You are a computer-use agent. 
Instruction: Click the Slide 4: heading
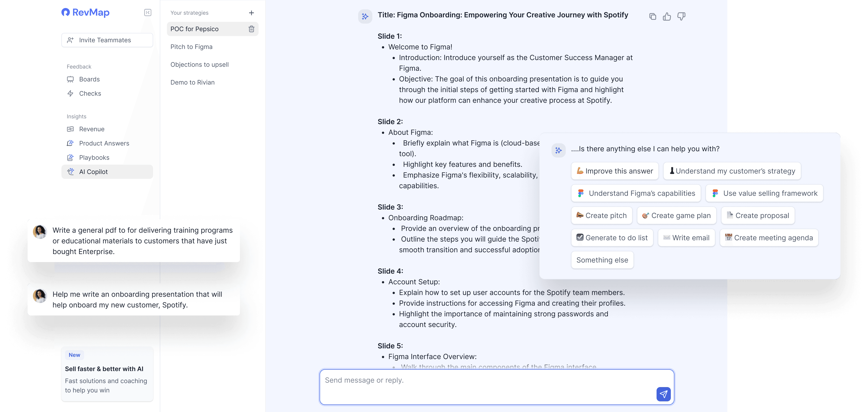coord(390,271)
